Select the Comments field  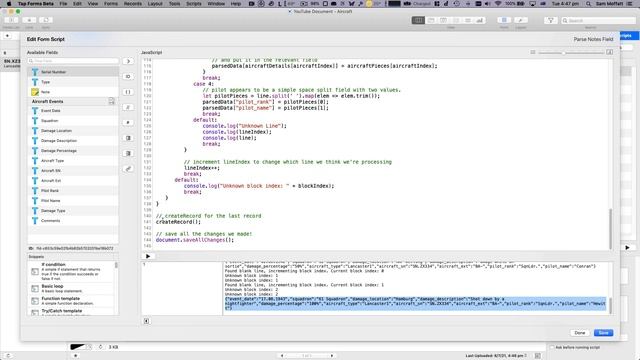tap(73, 221)
